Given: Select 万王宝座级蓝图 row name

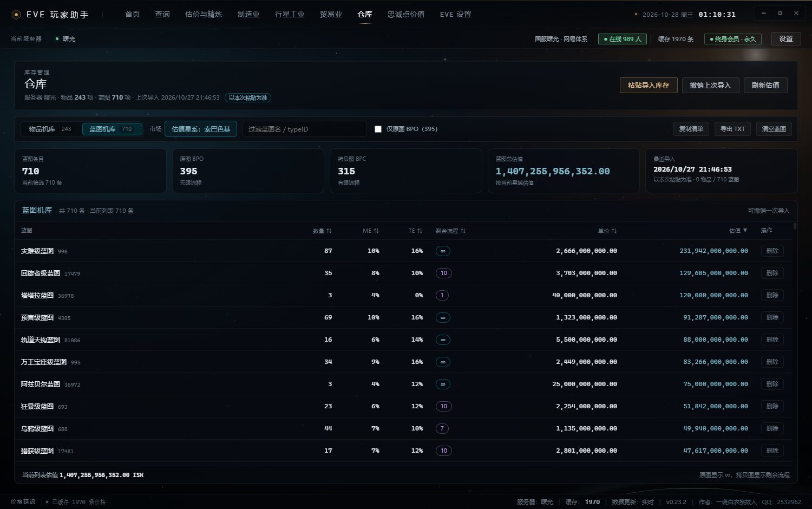Looking at the screenshot, I should [44, 362].
